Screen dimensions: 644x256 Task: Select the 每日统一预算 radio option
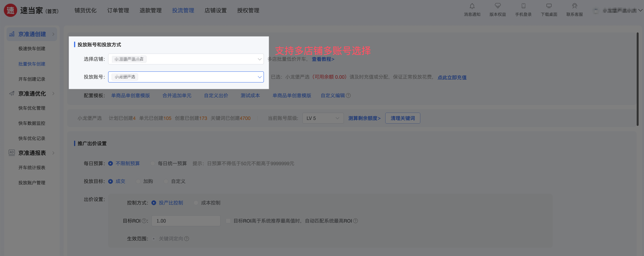coord(153,164)
